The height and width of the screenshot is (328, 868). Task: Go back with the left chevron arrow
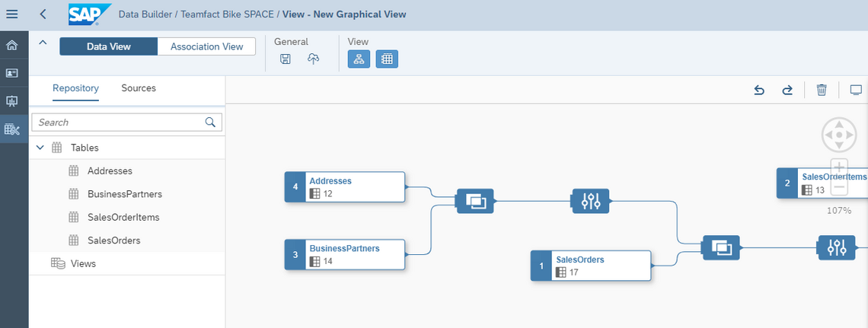tap(43, 14)
